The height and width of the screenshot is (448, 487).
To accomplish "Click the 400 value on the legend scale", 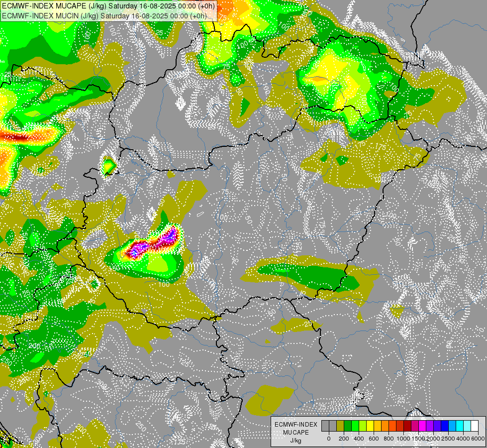I will coord(359,439).
